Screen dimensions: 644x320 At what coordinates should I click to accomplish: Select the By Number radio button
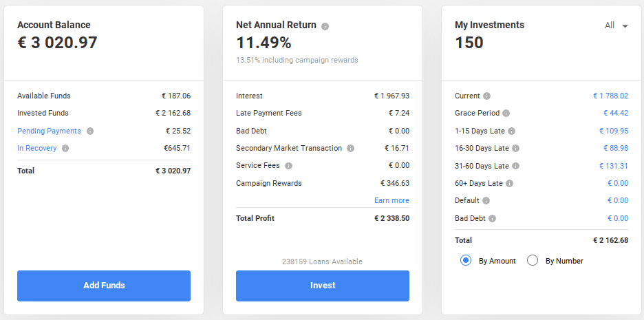pyautogui.click(x=533, y=260)
